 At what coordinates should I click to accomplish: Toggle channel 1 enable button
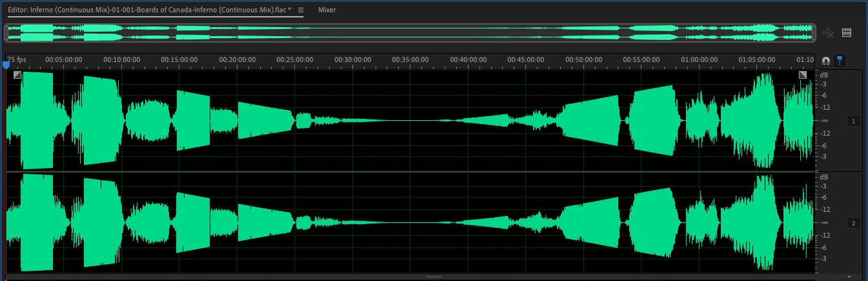(x=853, y=121)
